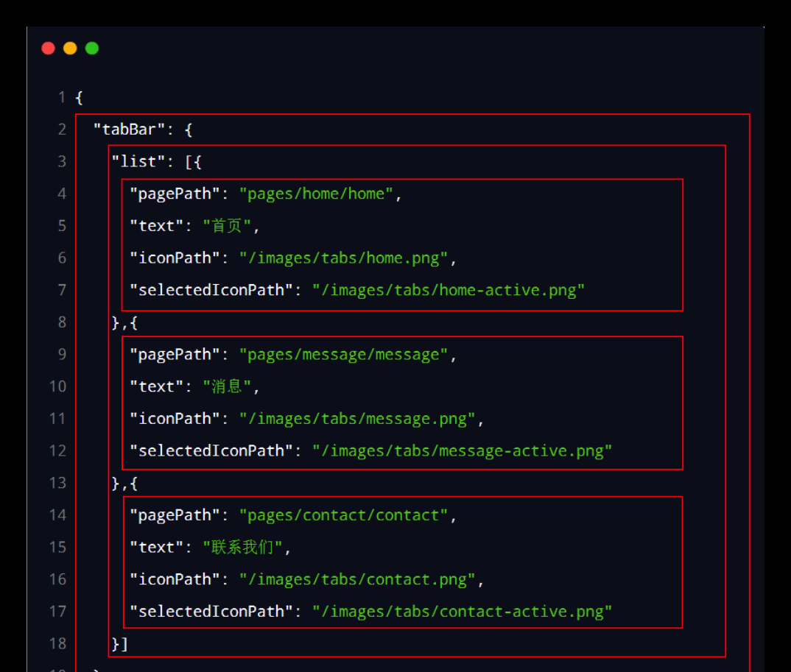Click "/images/tabs/home.png" icon path value

343,258
